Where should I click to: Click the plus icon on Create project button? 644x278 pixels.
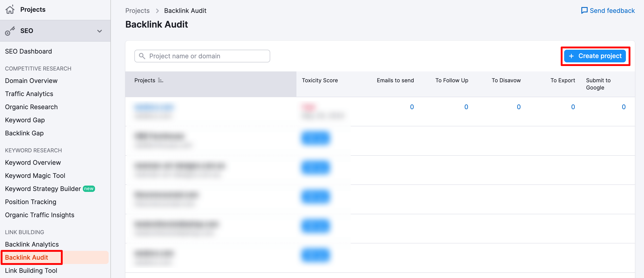point(572,56)
